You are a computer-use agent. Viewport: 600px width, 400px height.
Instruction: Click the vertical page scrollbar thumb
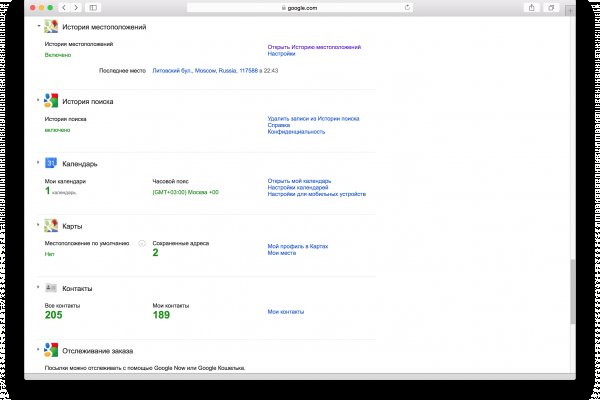pos(572,291)
